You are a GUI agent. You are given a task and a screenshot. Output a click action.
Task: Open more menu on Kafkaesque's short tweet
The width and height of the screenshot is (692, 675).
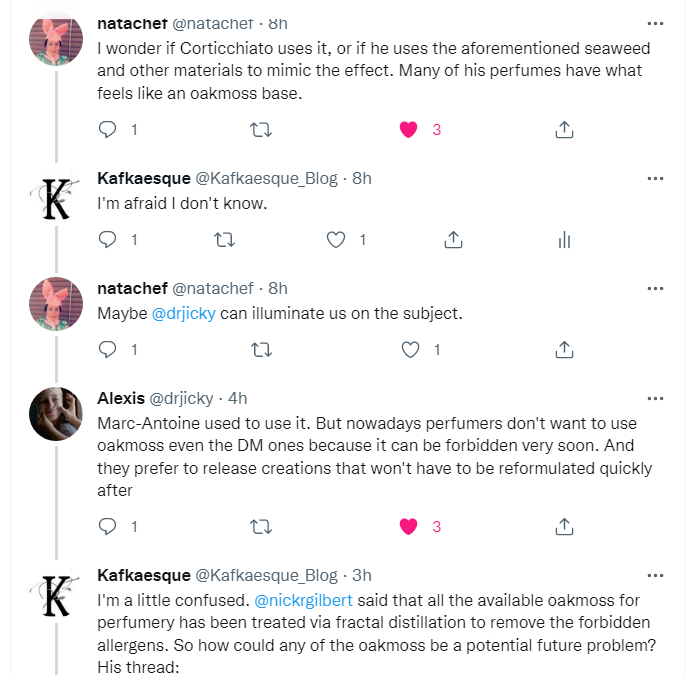655,178
